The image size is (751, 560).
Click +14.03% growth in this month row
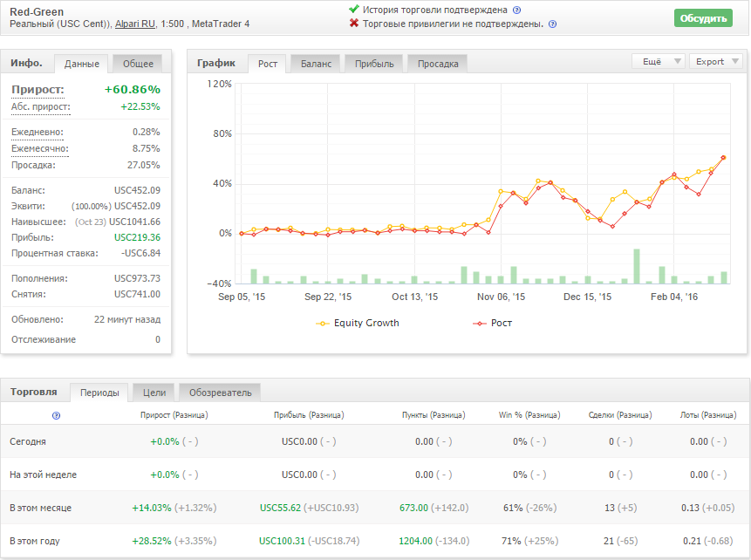152,508
